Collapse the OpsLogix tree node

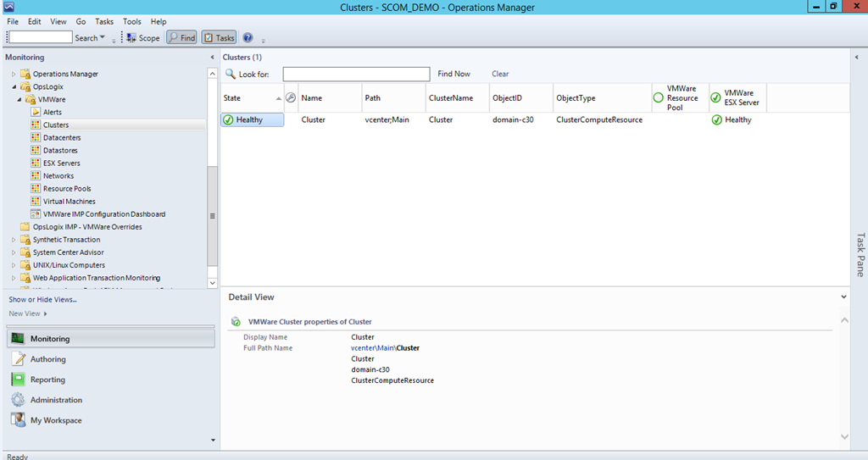(14, 86)
